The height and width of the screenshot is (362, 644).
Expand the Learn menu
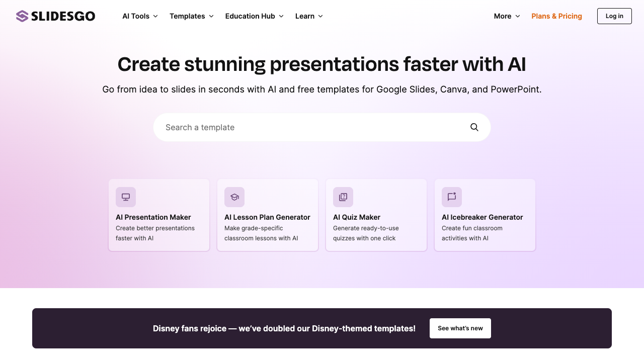pyautogui.click(x=308, y=16)
